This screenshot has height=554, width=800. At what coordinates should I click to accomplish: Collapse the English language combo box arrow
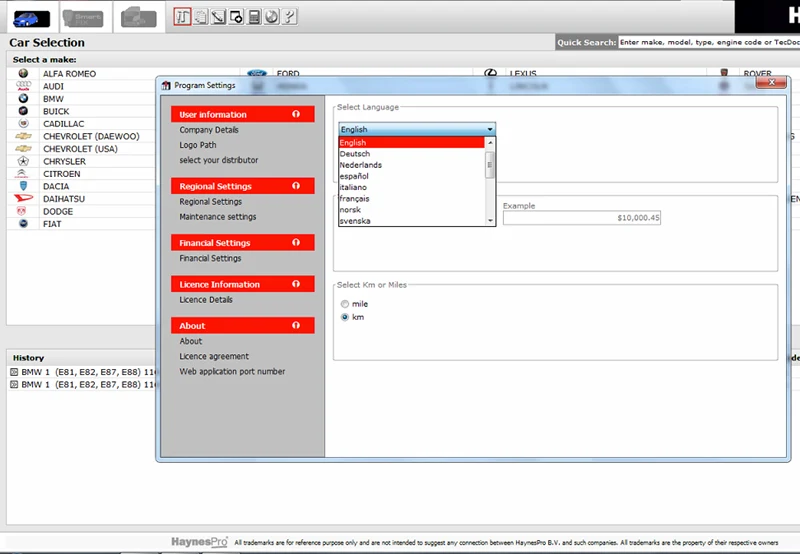point(490,130)
